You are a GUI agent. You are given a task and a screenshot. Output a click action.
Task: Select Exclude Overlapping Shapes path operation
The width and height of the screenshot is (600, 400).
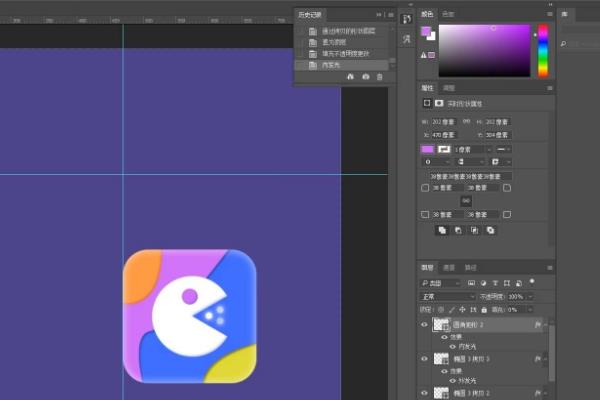(491, 230)
